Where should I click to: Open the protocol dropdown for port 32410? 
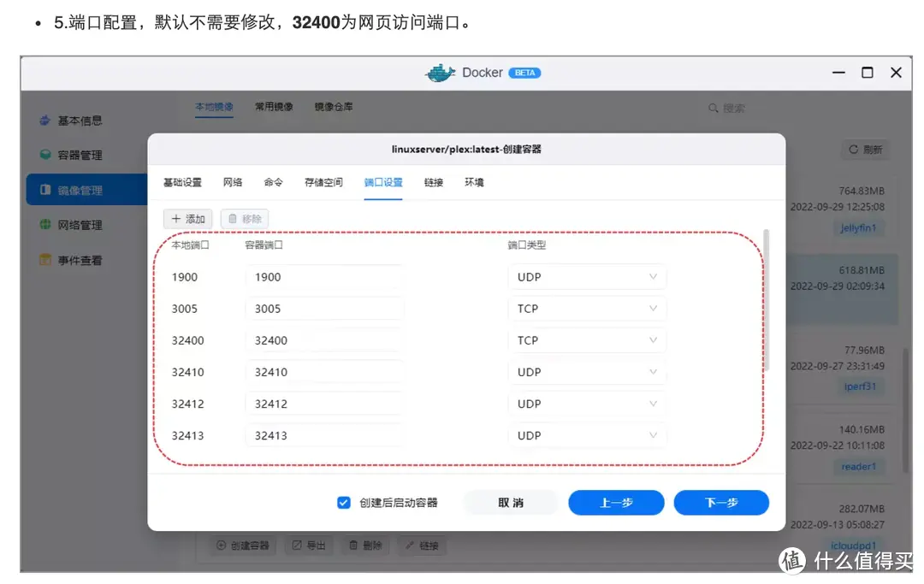(587, 373)
